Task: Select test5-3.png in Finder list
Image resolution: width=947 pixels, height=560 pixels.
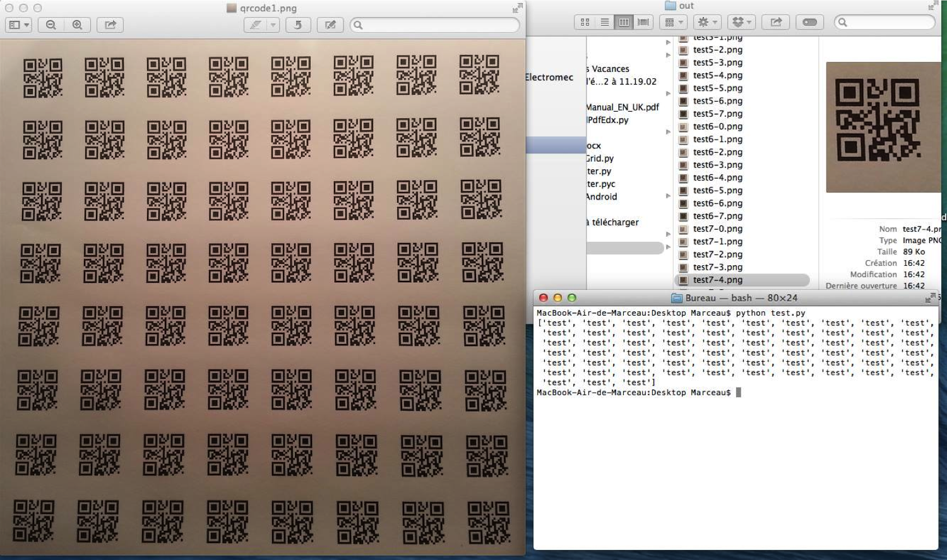Action: coord(718,63)
